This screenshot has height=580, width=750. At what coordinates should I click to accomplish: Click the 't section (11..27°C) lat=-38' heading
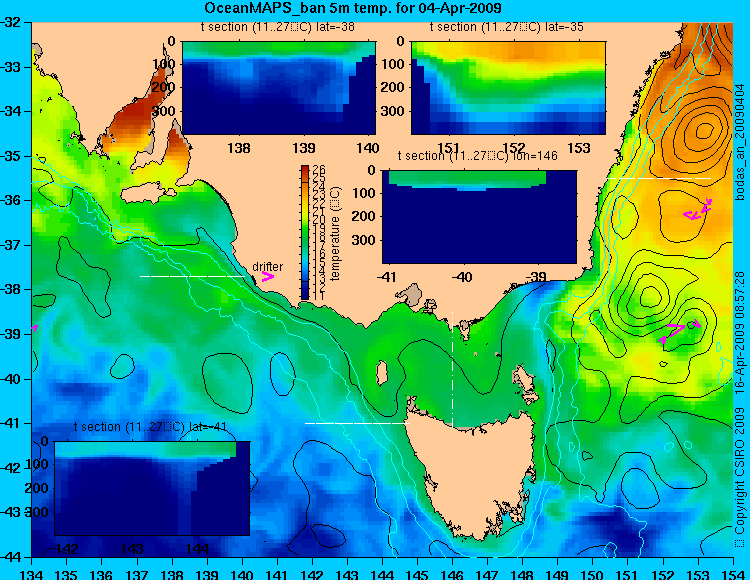[278, 27]
